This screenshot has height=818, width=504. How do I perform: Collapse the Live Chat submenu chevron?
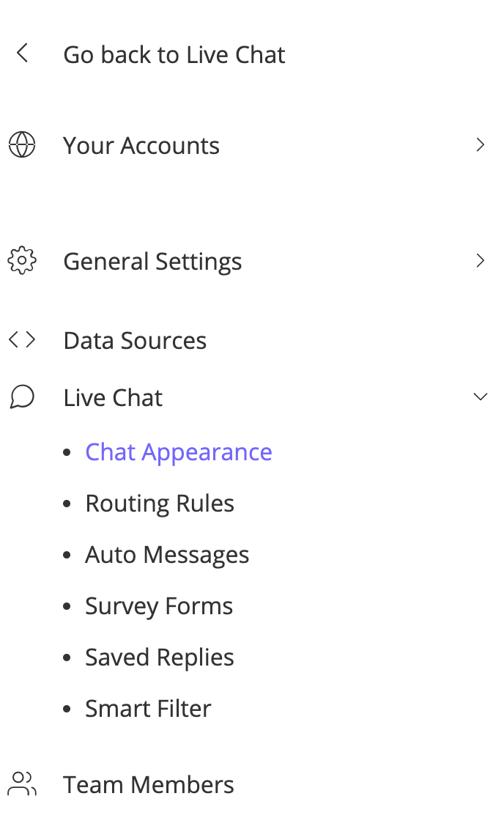point(481,397)
